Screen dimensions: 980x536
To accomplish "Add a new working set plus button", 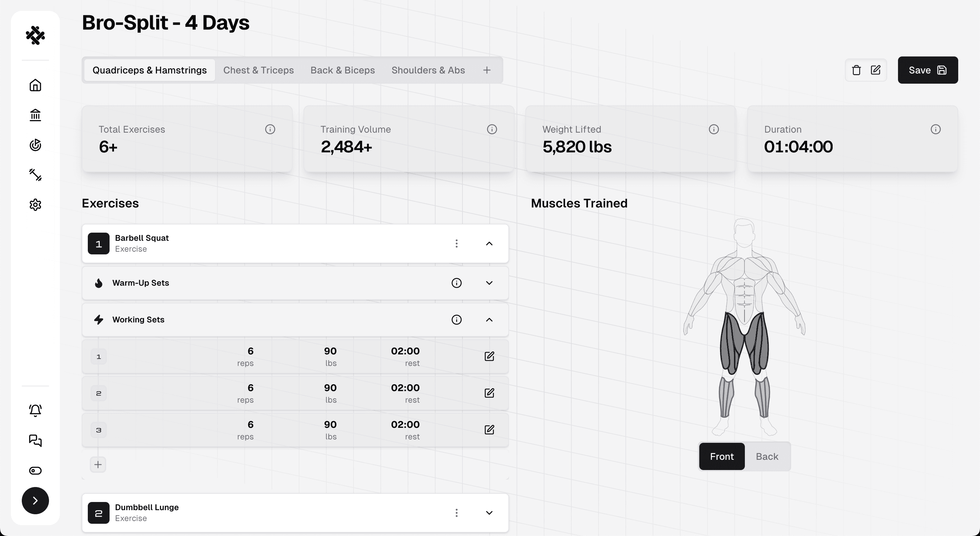I will click(x=98, y=465).
